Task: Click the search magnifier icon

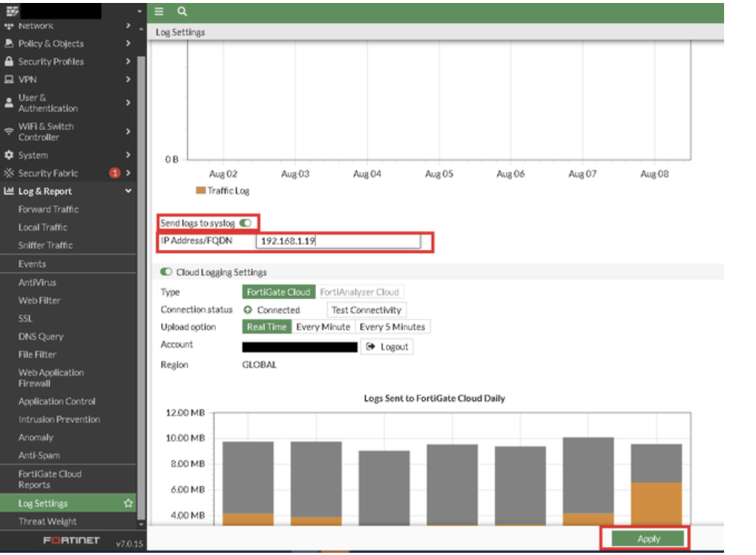Action: tap(183, 12)
